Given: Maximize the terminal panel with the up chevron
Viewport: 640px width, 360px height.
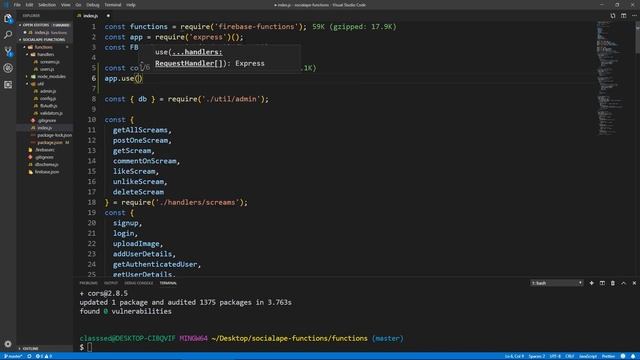Looking at the screenshot, I should point(624,283).
